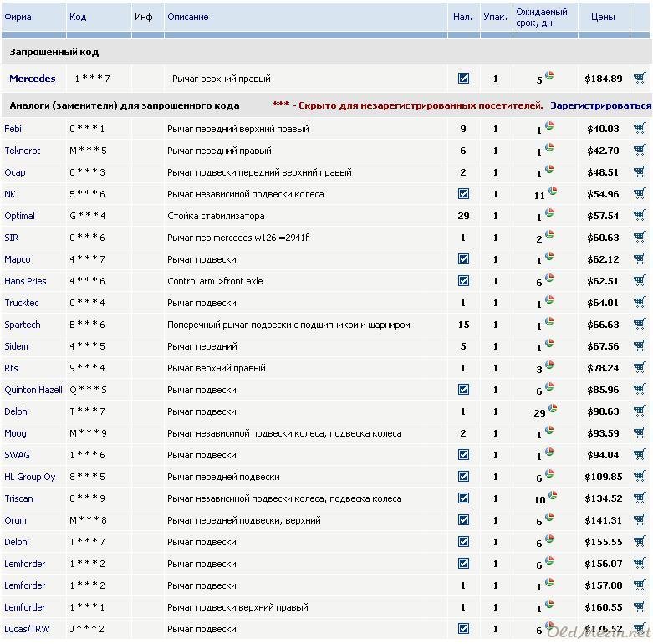The width and height of the screenshot is (653, 644).
Task: Add the Mercedes $184.89 part to cart
Action: pos(640,78)
